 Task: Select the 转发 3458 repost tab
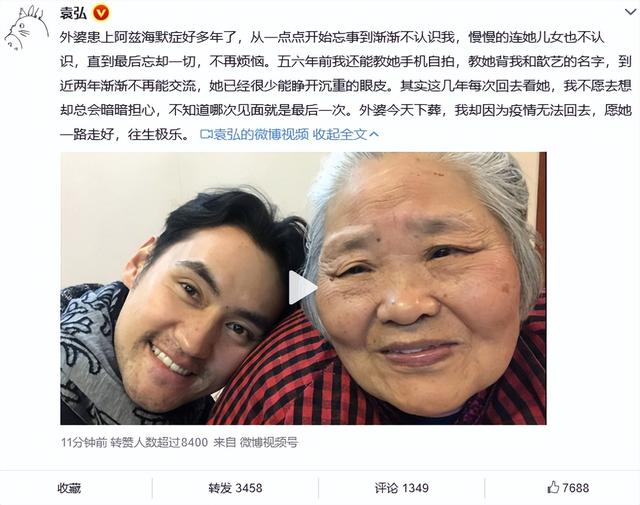point(236,488)
